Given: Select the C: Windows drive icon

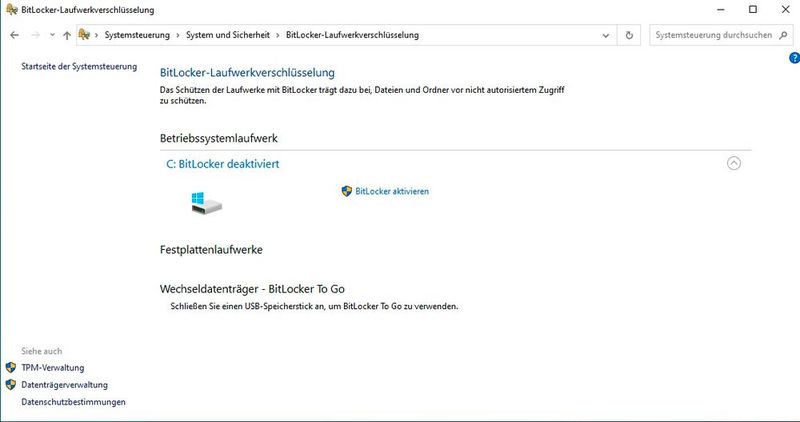Looking at the screenshot, I should (207, 203).
